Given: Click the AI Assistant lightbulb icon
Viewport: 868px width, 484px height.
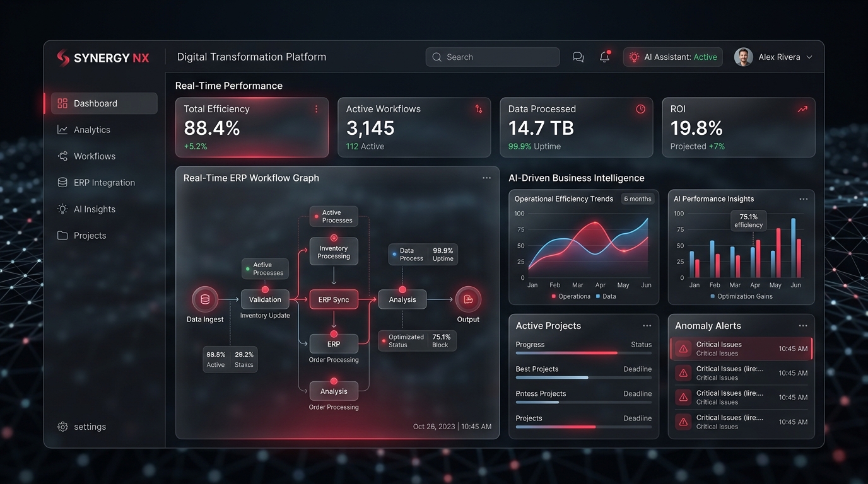Looking at the screenshot, I should click(x=634, y=57).
